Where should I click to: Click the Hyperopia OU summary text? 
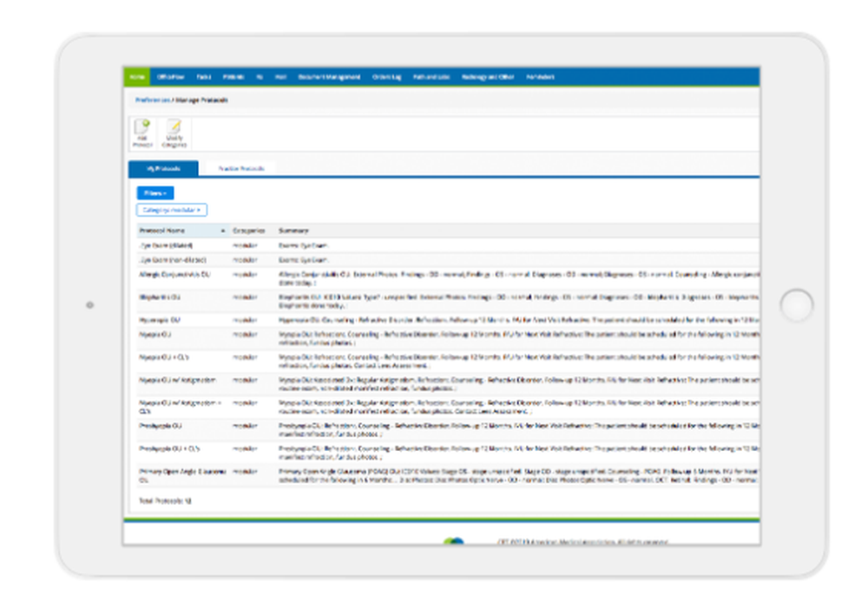tap(518, 320)
